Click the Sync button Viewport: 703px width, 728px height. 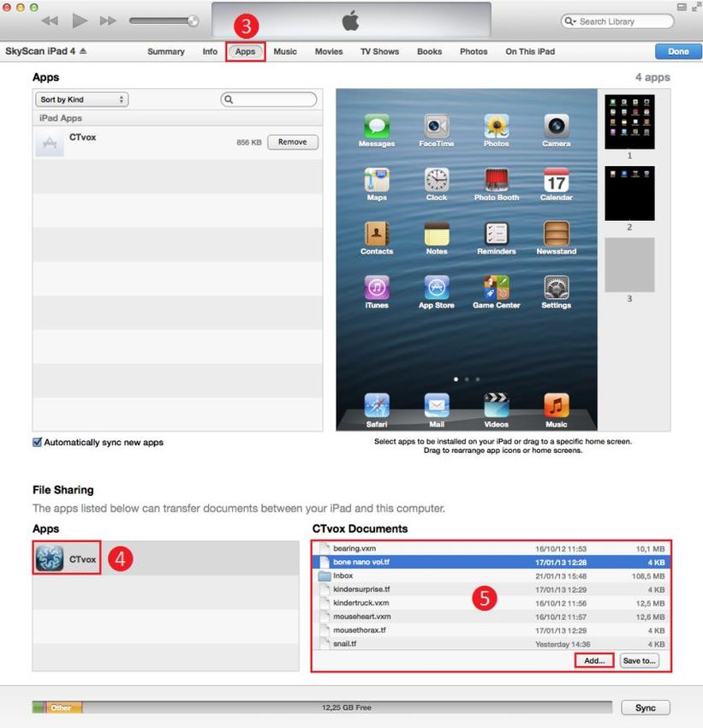646,707
